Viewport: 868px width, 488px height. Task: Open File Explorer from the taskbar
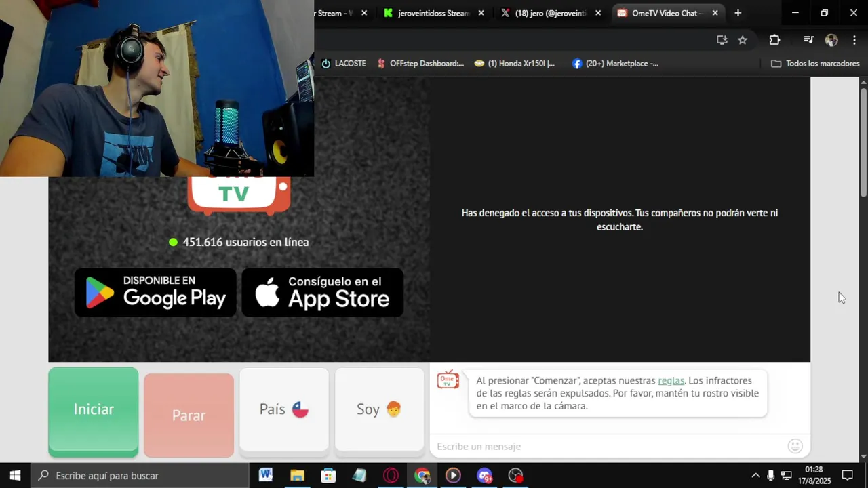[297, 476]
